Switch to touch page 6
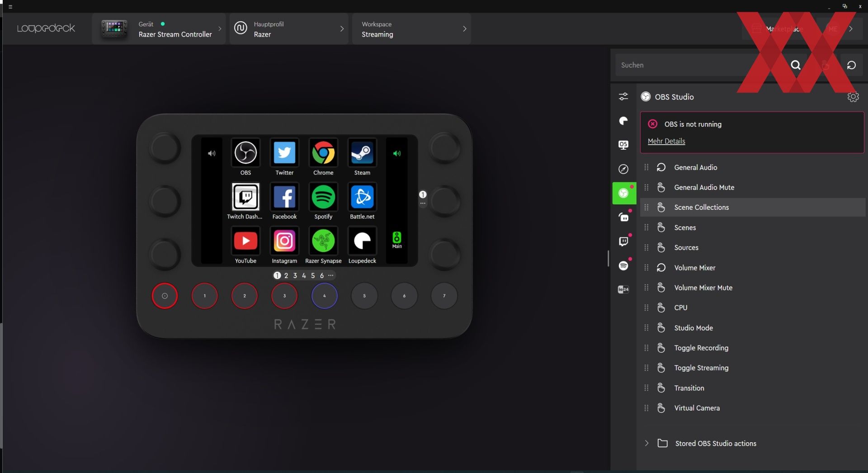Viewport: 868px width, 473px height. click(x=322, y=275)
